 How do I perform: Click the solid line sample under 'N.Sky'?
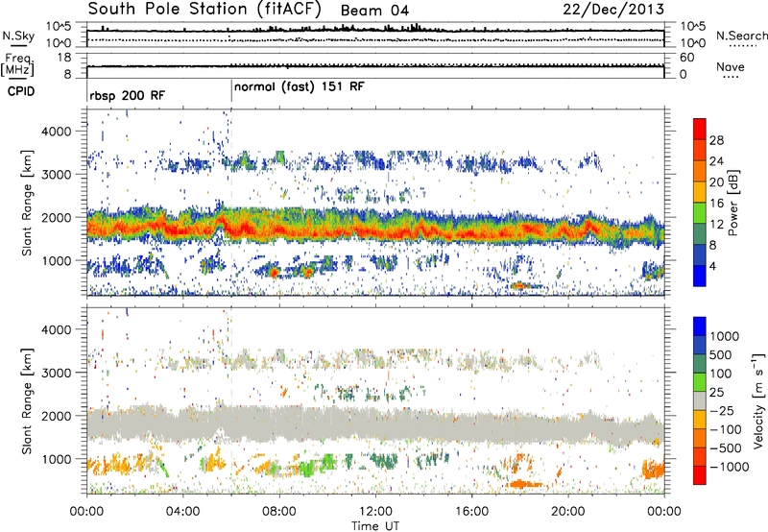pyautogui.click(x=17, y=45)
